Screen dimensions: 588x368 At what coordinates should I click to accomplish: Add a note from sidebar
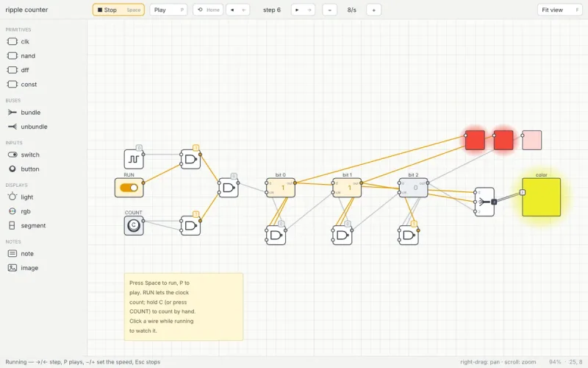tap(21, 254)
